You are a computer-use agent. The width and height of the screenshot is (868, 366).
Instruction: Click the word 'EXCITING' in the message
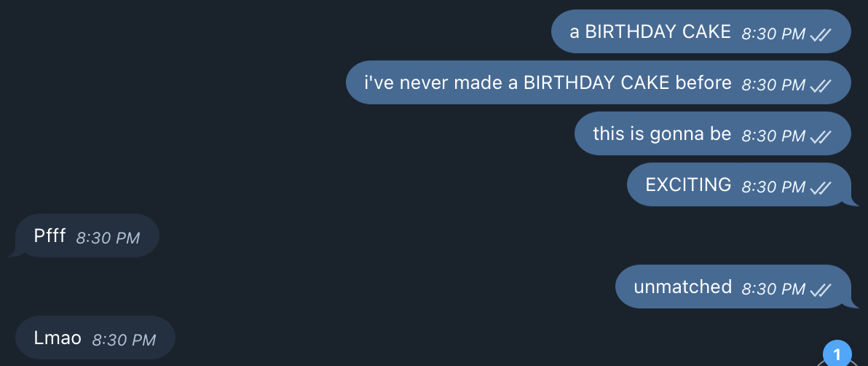[688, 184]
